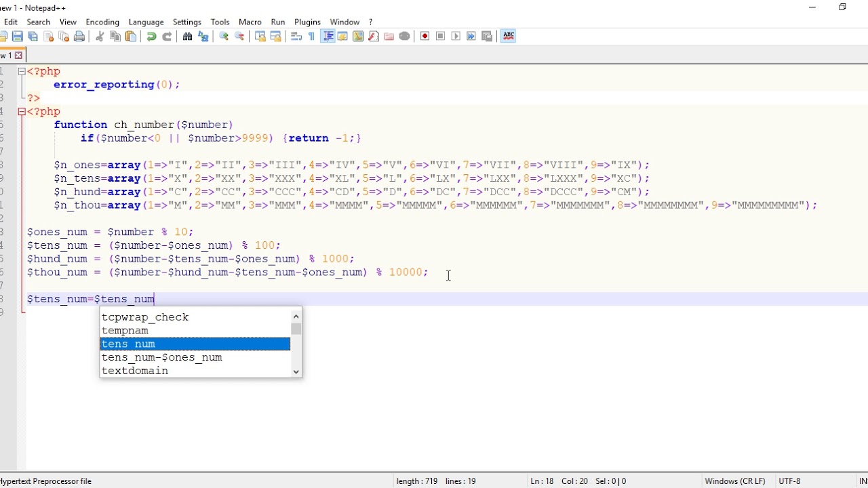Open the Encoding menu
This screenshot has height=488, width=868.
pos(102,22)
